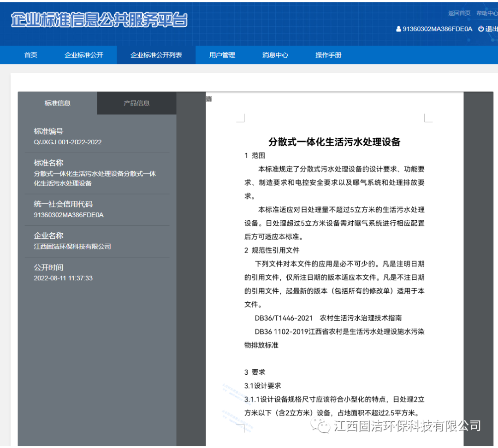Open 操作手册 navigation item

[x=328, y=55]
